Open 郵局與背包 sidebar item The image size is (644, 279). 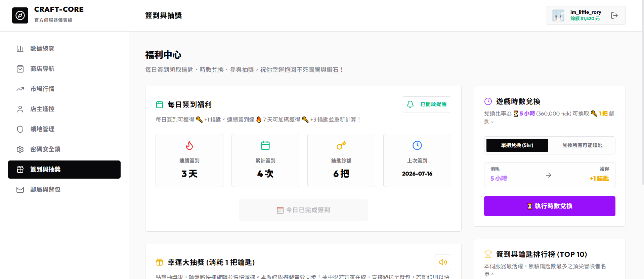[x=64, y=190]
